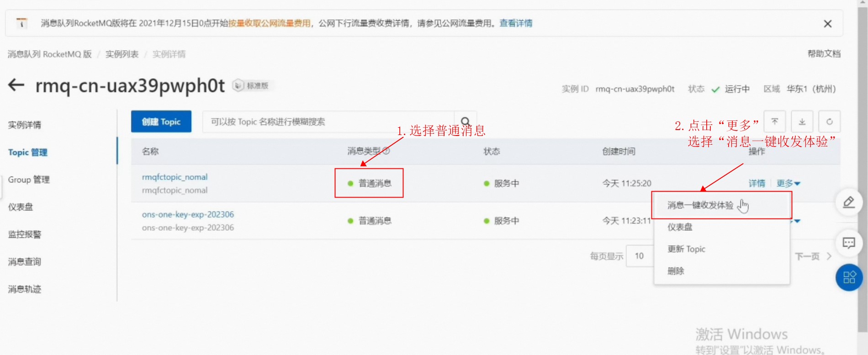
Task: Open 消息查询 in the sidebar
Action: coord(25,261)
